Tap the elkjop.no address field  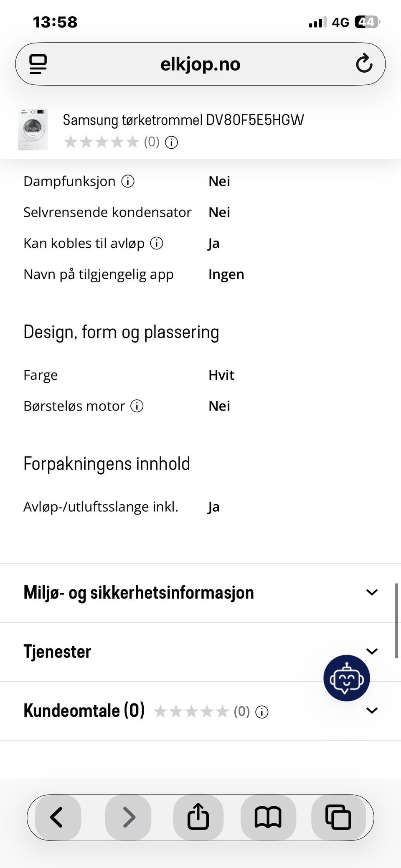(200, 64)
